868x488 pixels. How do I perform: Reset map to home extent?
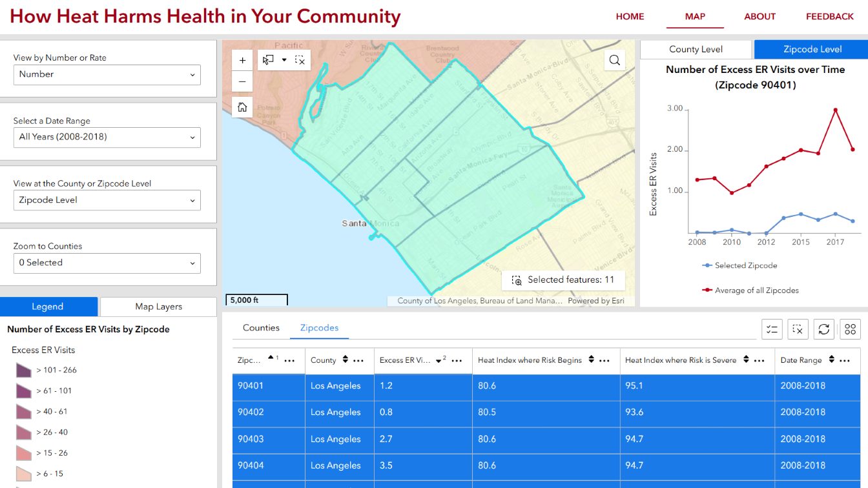(242, 107)
